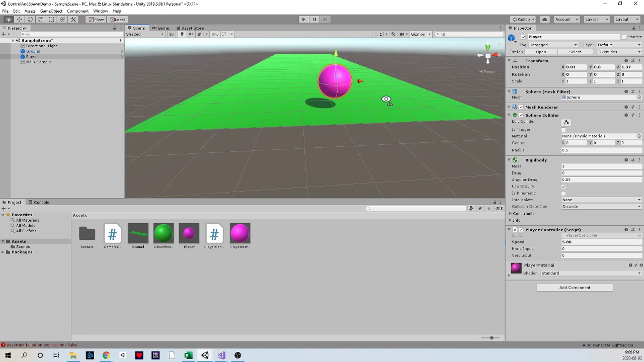
Task: Open the GameObject menu
Action: [x=51, y=11]
